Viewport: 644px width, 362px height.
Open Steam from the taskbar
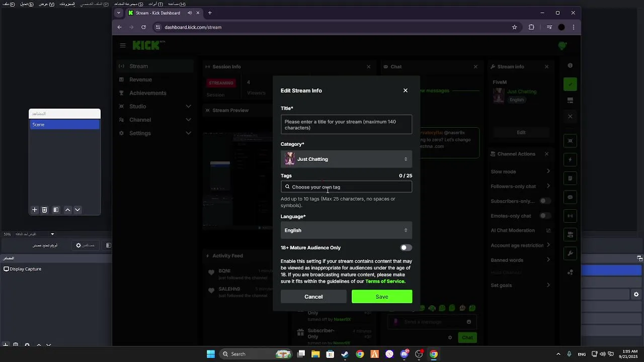345,354
